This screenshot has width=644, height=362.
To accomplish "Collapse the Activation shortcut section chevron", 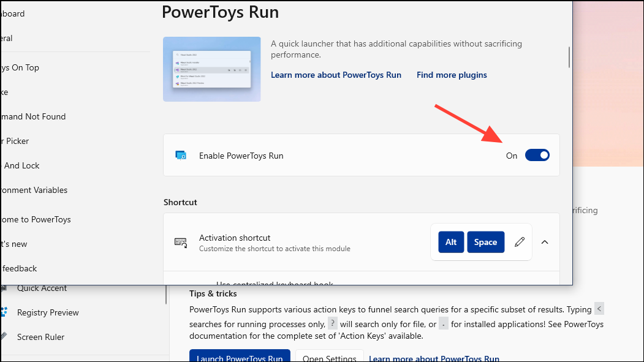I will tap(545, 242).
